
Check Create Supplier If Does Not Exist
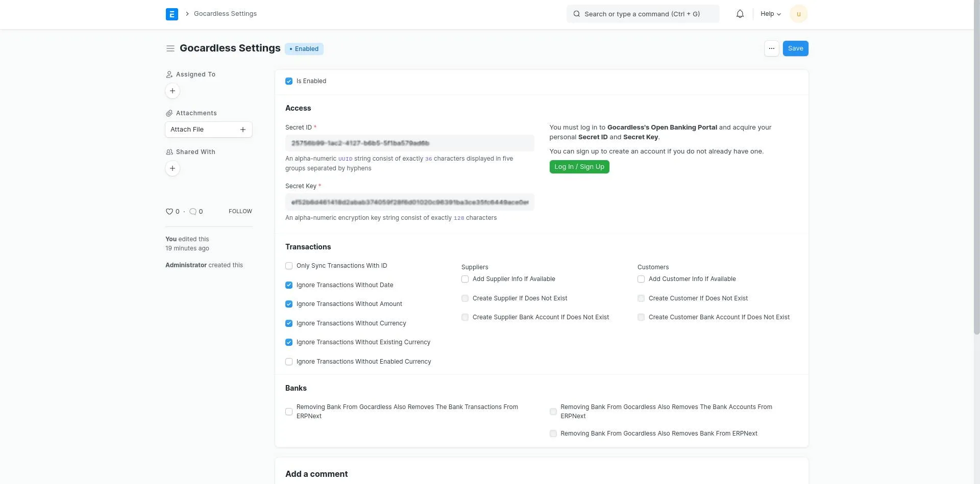tap(465, 298)
